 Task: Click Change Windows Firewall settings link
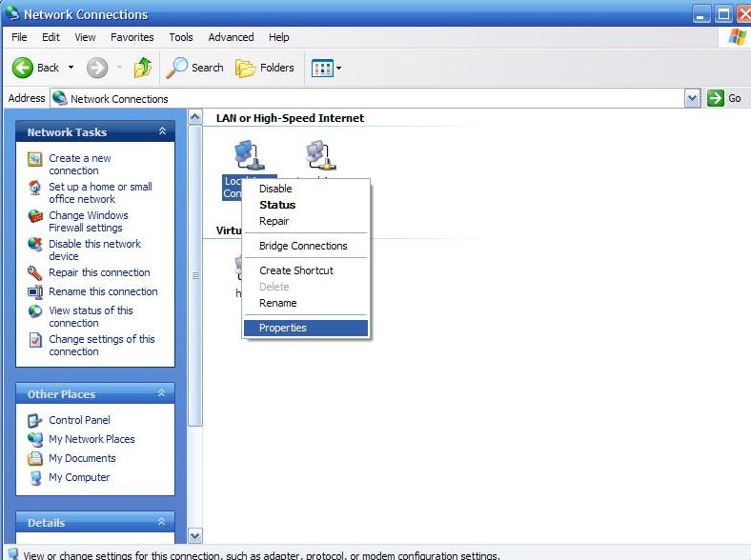tap(88, 222)
